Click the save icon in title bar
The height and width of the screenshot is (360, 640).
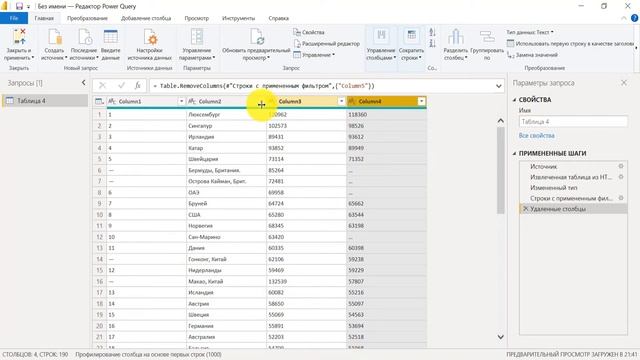pyautogui.click(x=19, y=6)
